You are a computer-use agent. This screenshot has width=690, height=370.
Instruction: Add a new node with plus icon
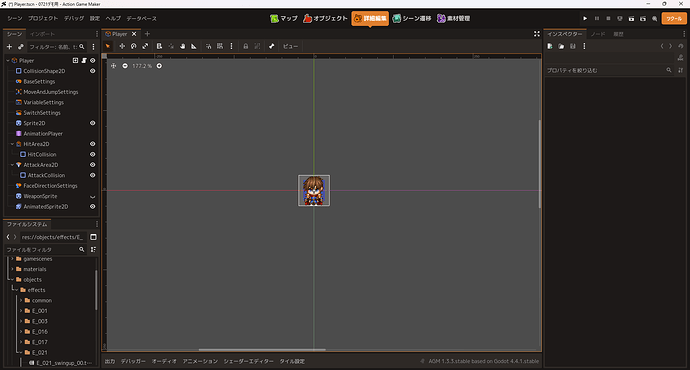[9, 47]
